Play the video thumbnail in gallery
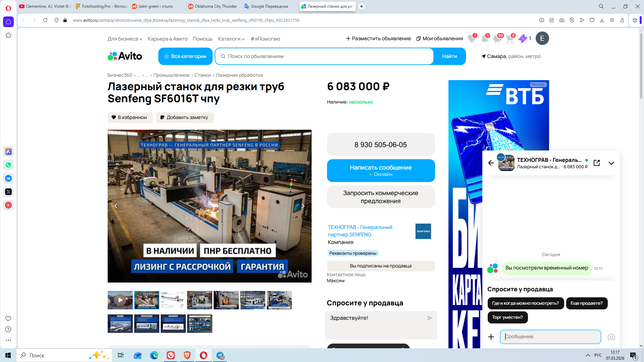The image size is (644, 362). click(120, 300)
